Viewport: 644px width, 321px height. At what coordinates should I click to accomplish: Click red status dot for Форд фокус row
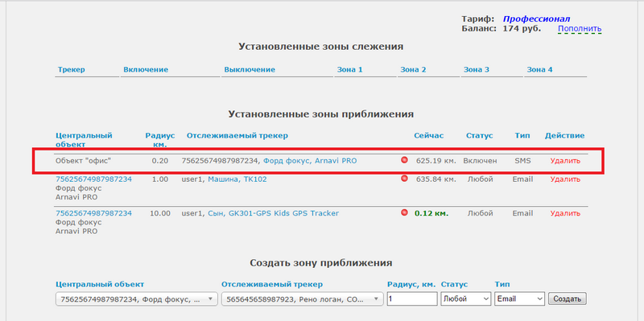[404, 160]
